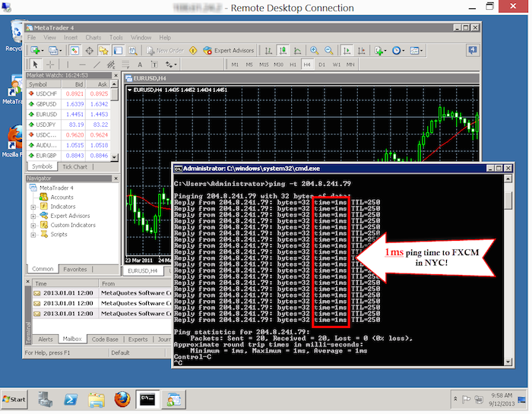Viewport: 532px width, 414px height.
Task: Switch to the M15 timeframe
Action: click(264, 65)
